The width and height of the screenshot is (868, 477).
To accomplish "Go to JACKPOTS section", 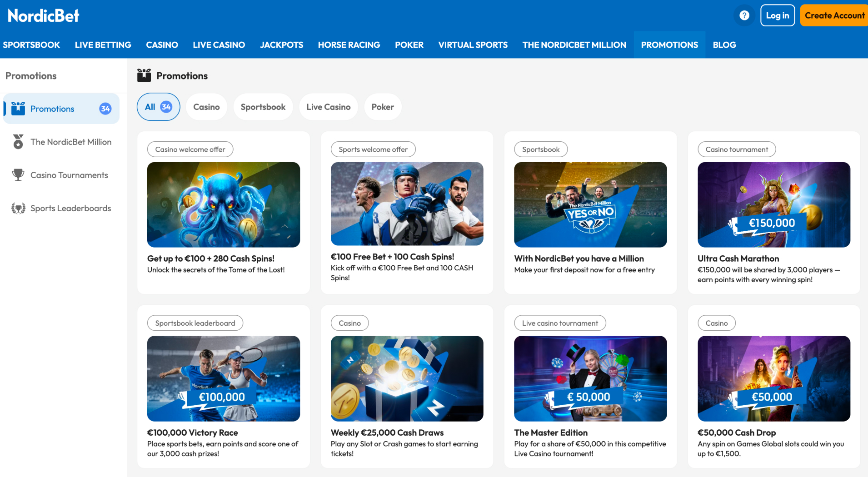I will point(281,45).
